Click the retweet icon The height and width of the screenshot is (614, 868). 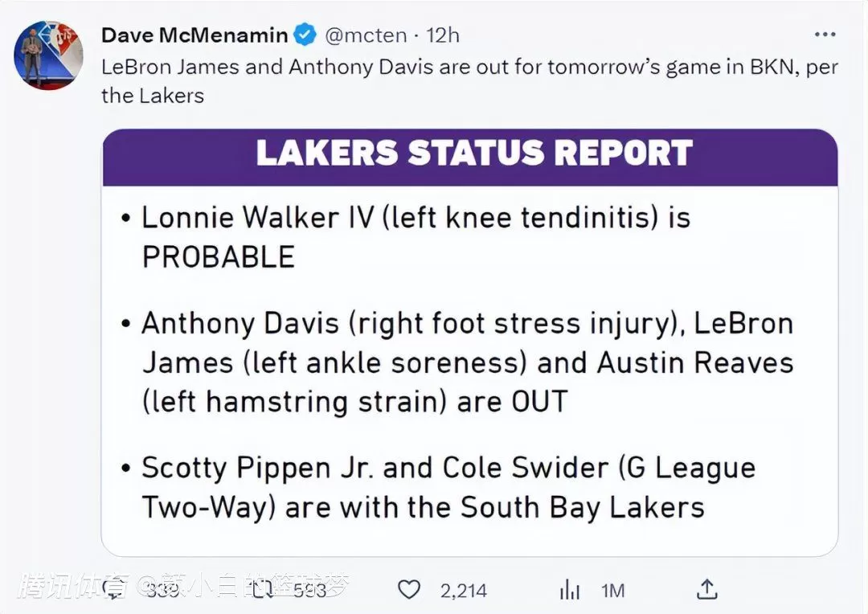coord(263,590)
